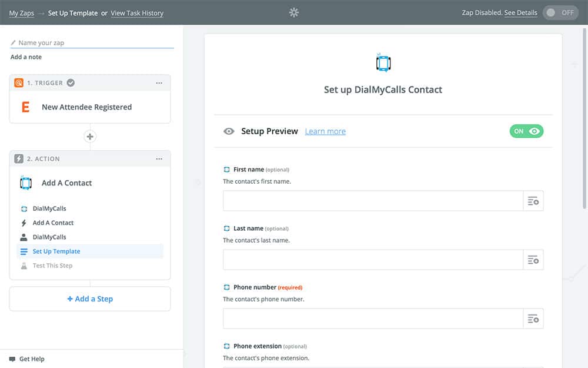Image resolution: width=588 pixels, height=368 pixels.
Task: Select Set Up Template step item
Action: pos(56,251)
